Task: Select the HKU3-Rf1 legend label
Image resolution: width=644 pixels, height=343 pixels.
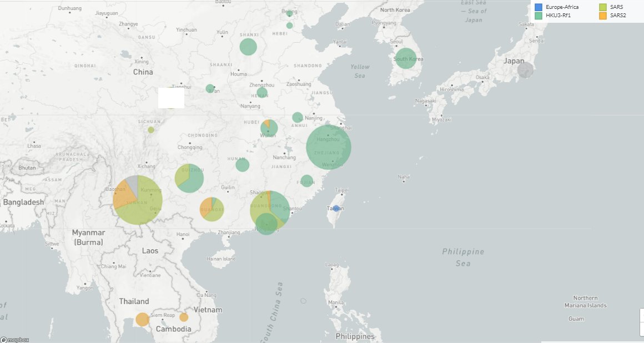Action: click(558, 16)
